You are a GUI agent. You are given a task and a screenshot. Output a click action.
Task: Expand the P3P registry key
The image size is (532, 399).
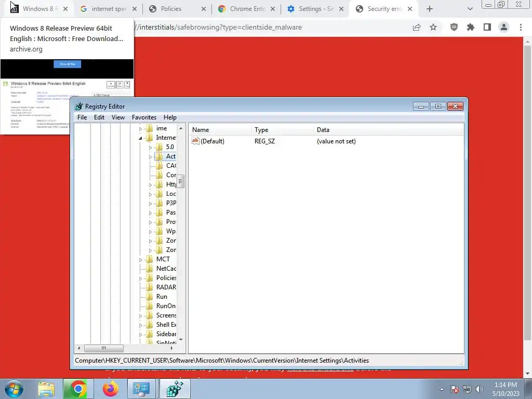click(x=150, y=204)
